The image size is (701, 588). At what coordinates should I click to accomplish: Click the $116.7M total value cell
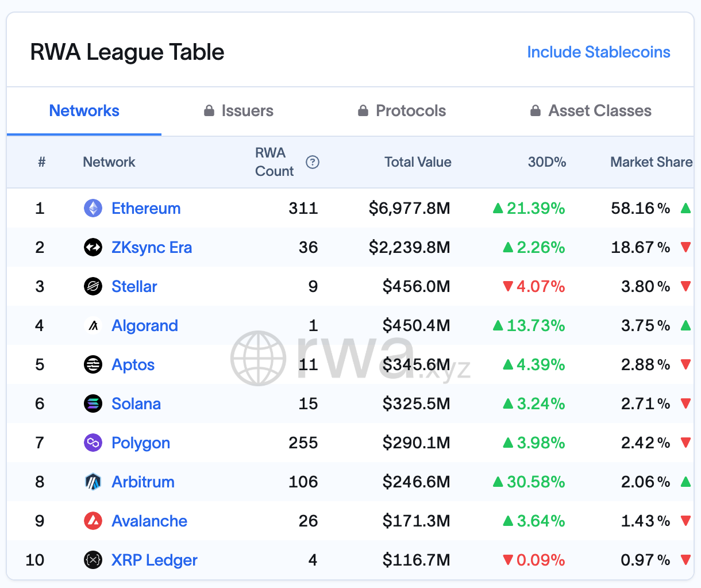[417, 560]
